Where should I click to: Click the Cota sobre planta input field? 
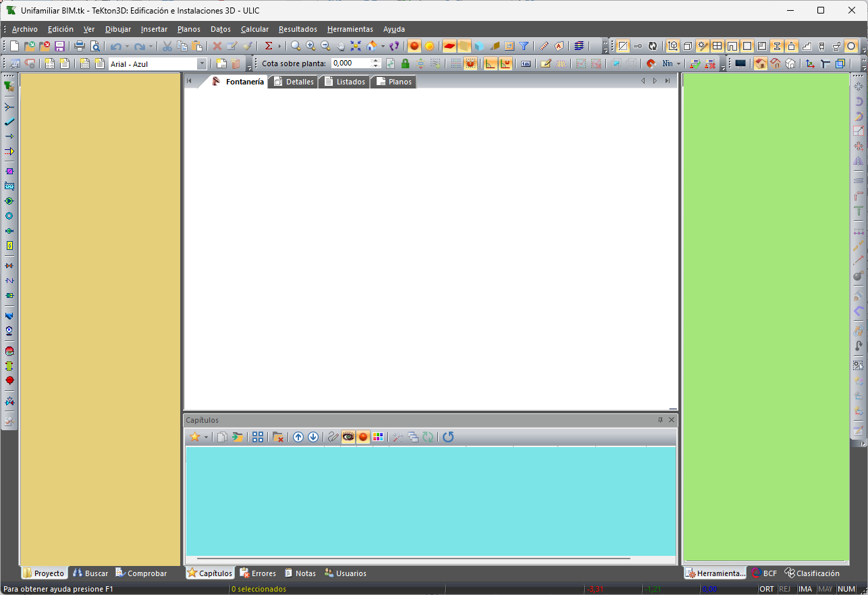(351, 63)
